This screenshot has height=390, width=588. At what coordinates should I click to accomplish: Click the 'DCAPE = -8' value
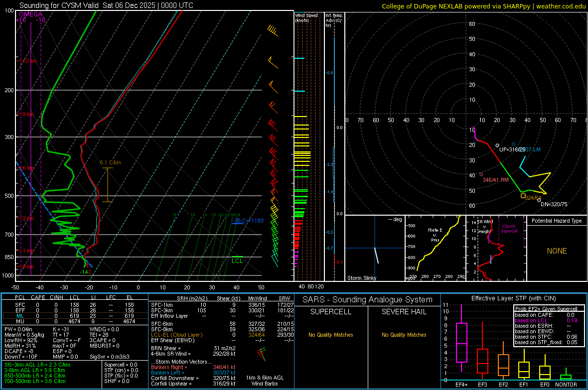coord(19,351)
